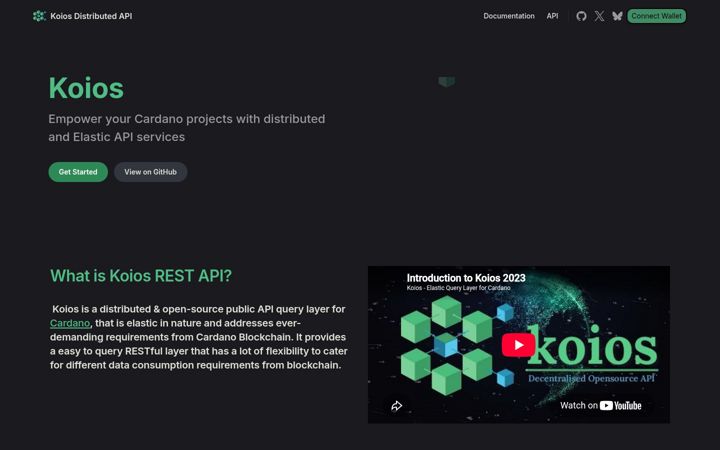Click the Get Started button
This screenshot has height=450, width=720.
pos(78,172)
